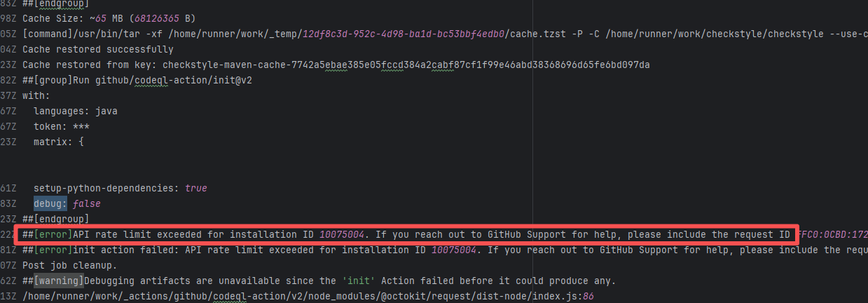Click the checkstyle-maven-cache key text
Image resolution: width=868 pixels, height=303 pixels.
click(x=406, y=65)
